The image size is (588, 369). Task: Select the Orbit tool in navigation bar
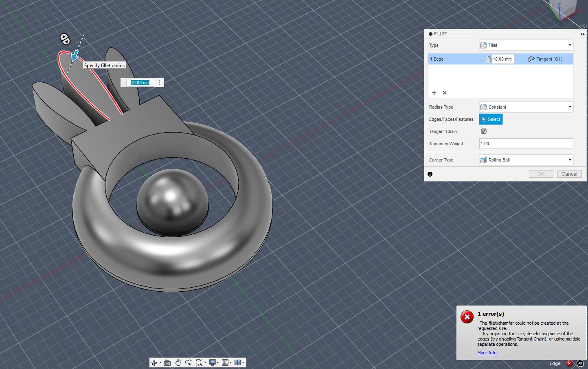tap(154, 362)
